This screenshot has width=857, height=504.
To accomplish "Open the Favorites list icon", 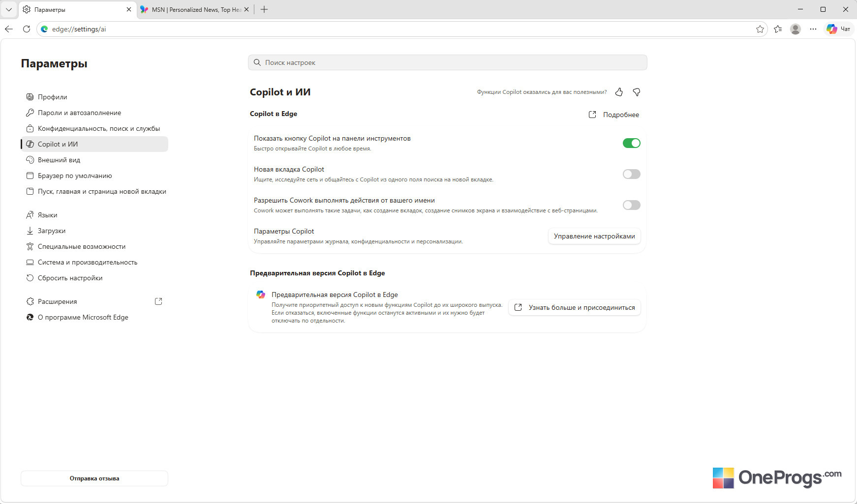I will [x=778, y=29].
